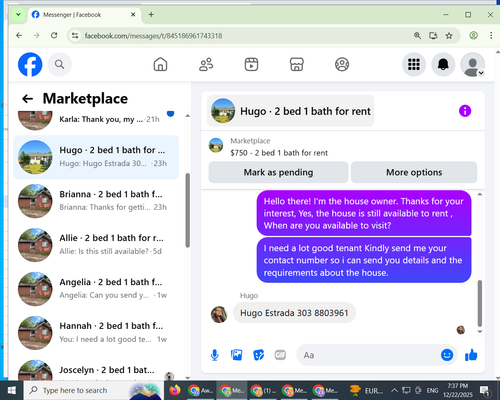This screenshot has height=400, width=500.
Task: Click Hugo's avatar beside his message
Action: tap(219, 314)
